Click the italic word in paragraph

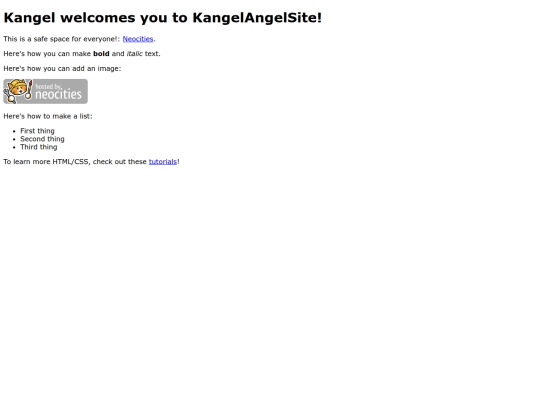click(135, 54)
